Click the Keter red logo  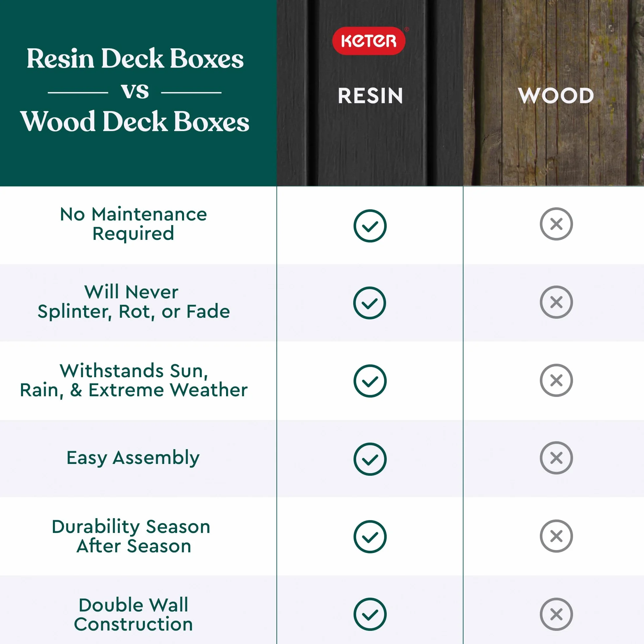pyautogui.click(x=369, y=41)
